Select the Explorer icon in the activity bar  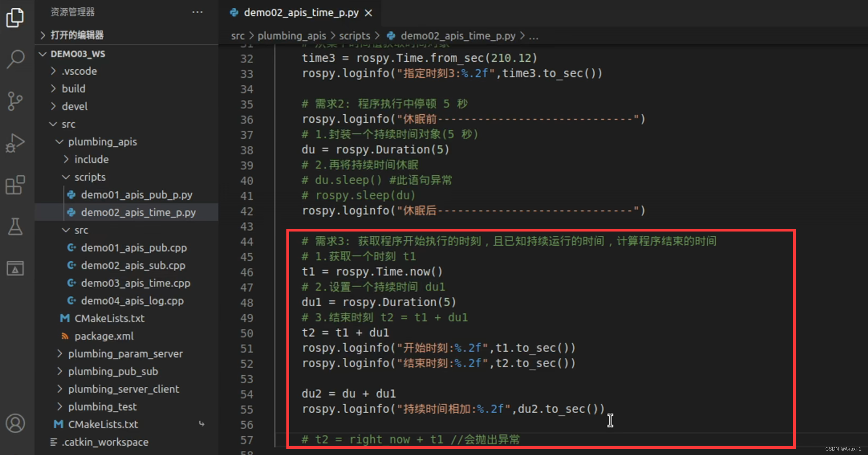click(16, 17)
